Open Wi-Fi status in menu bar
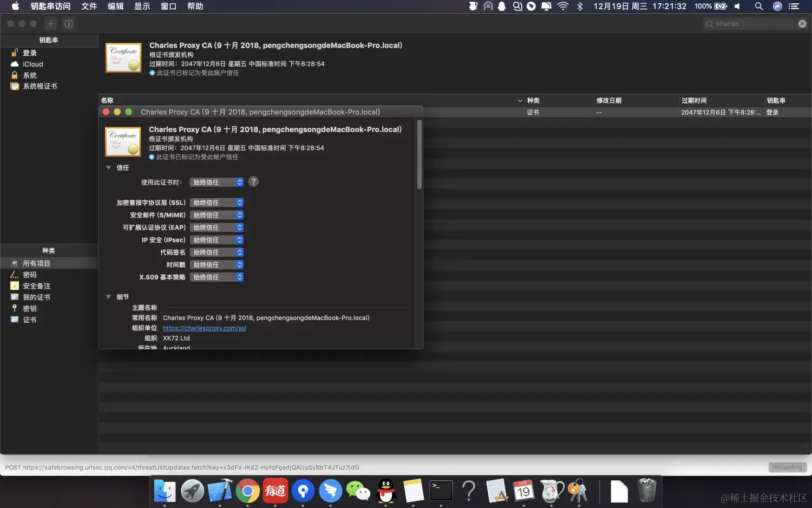 click(x=563, y=6)
